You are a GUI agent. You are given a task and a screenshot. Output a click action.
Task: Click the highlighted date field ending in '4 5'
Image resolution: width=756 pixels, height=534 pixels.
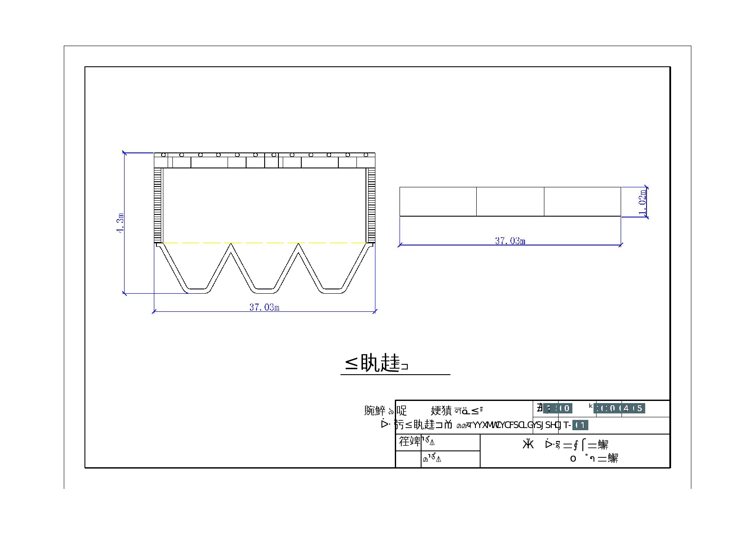tap(619, 408)
